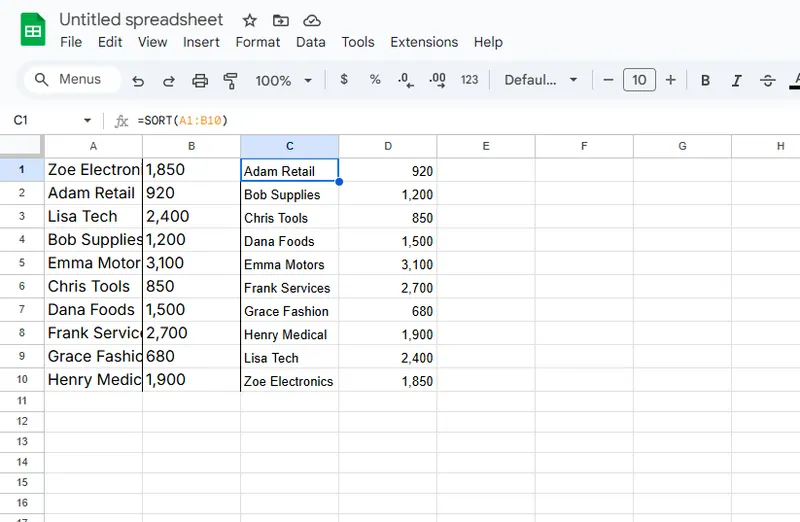
Task: Expand the Default font dropdown
Action: point(541,80)
